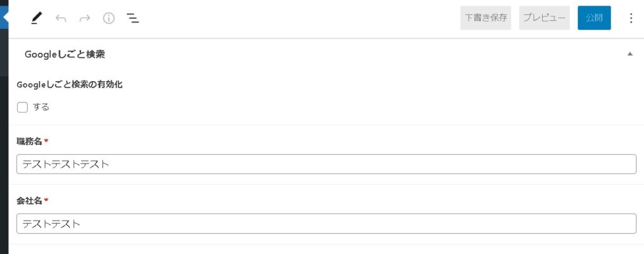
Task: Enable Googleしごと検索 with the する checkbox
Action: (23, 107)
